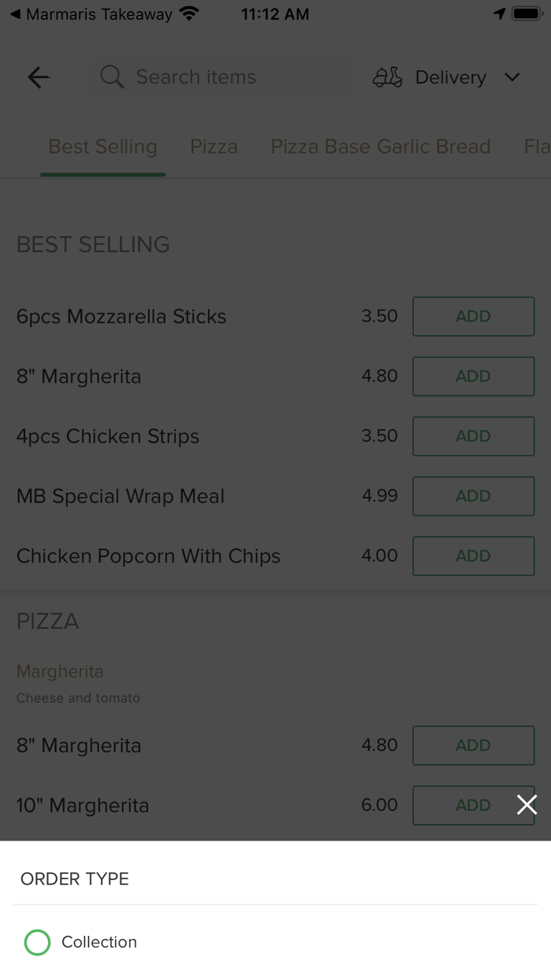Image resolution: width=551 pixels, height=980 pixels.
Task: Tap the location arrow icon in status bar
Action: (x=501, y=13)
